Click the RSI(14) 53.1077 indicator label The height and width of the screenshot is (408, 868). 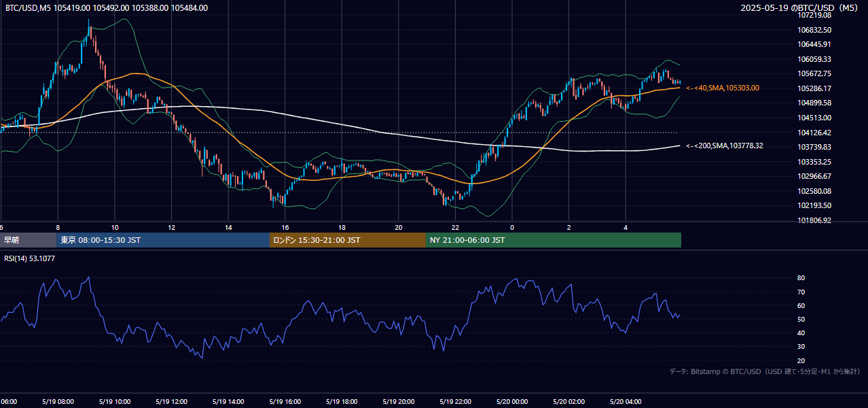click(x=30, y=258)
